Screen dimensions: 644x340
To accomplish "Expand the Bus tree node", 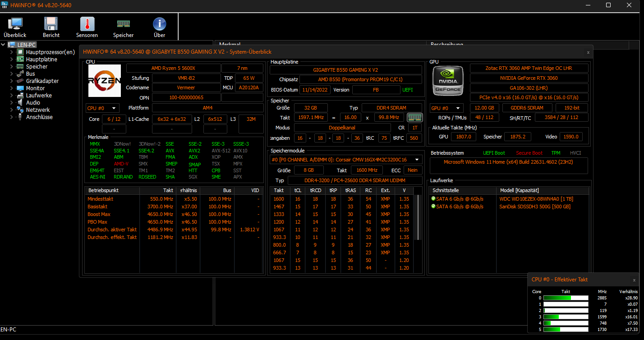I will (x=12, y=74).
